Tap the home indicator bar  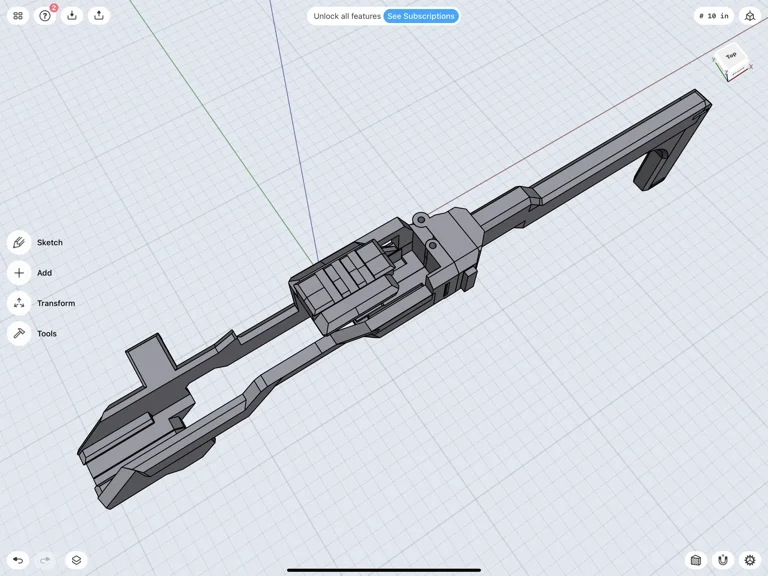[384, 570]
